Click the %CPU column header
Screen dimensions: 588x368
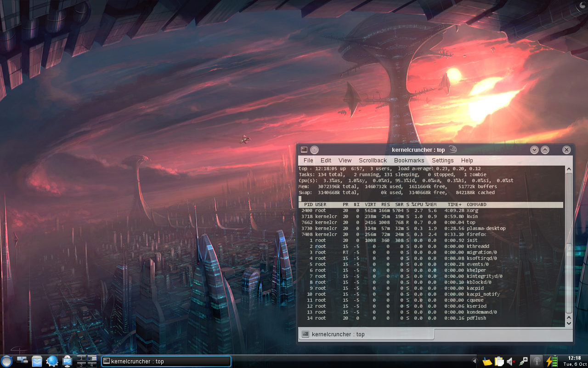(x=417, y=205)
